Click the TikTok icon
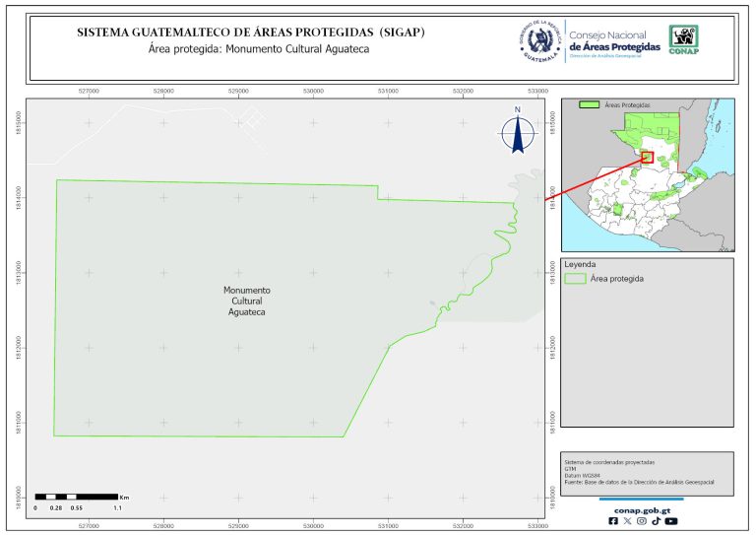Screen dimensions: 756x535 (656, 520)
